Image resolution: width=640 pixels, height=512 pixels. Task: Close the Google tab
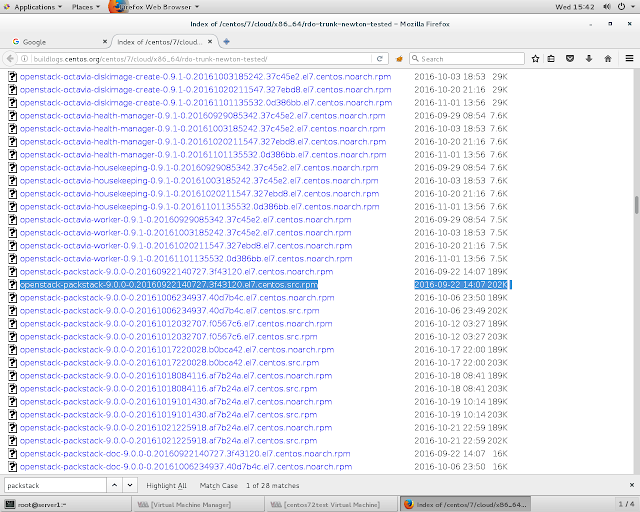point(105,42)
